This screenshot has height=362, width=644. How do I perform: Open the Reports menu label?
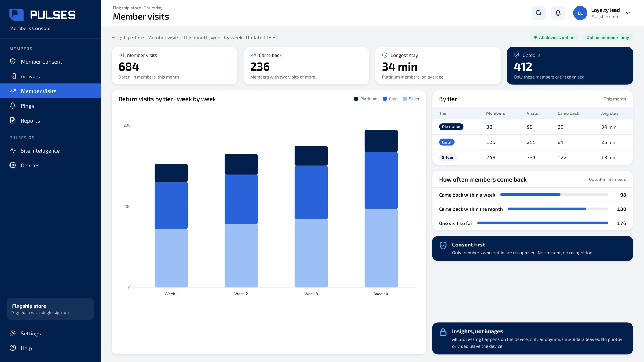[30, 120]
